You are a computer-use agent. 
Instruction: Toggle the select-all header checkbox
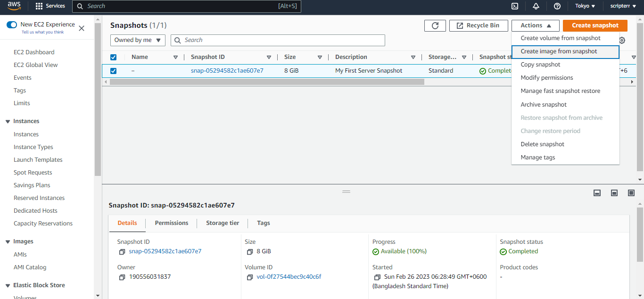113,57
